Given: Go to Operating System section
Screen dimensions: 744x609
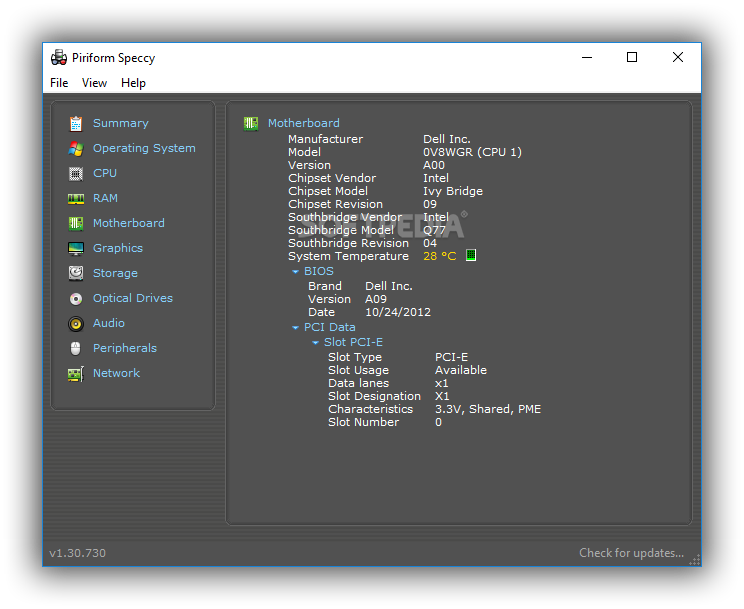Looking at the screenshot, I should [x=144, y=148].
